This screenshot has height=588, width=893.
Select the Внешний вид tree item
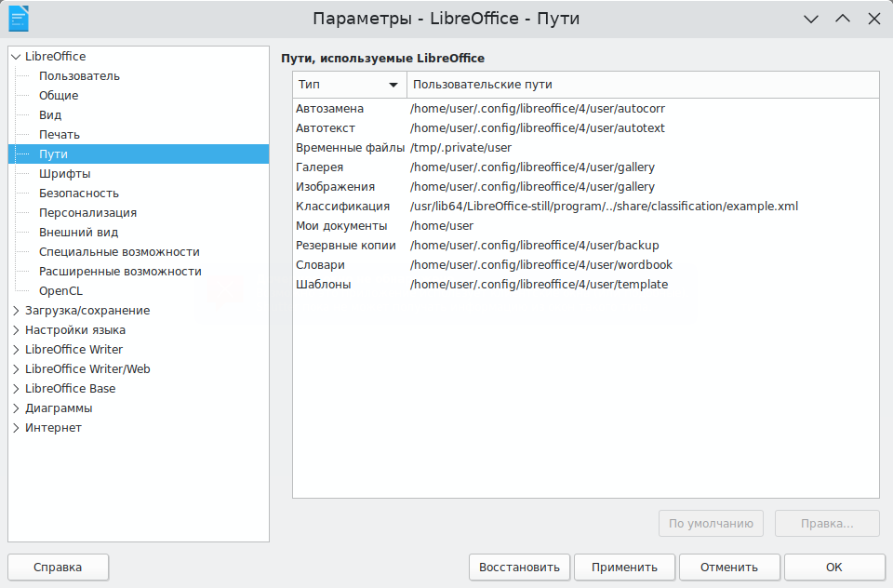(78, 232)
